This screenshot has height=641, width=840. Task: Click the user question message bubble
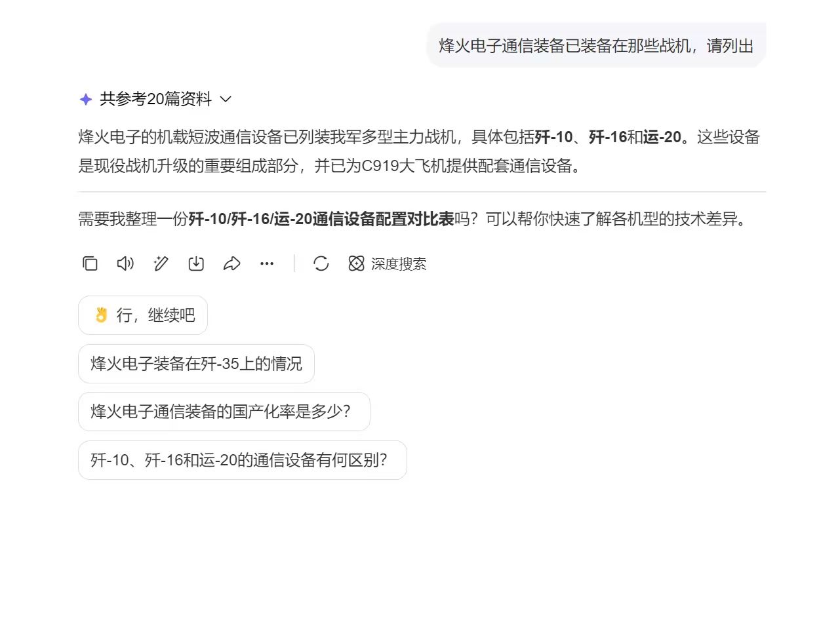click(x=596, y=45)
